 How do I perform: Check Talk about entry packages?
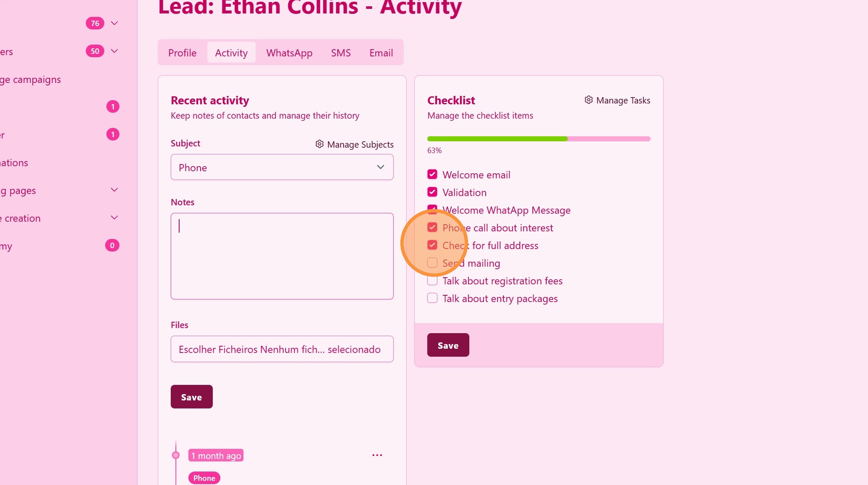click(x=432, y=298)
